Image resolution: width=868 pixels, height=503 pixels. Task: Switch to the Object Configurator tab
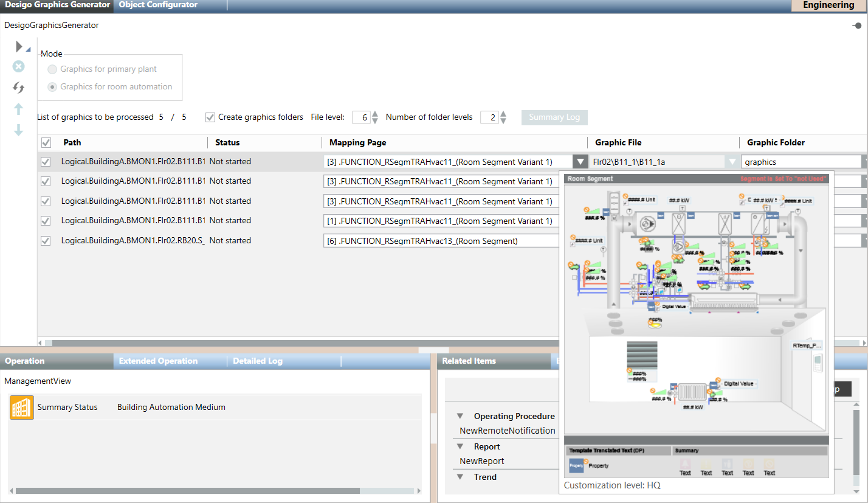coord(158,5)
